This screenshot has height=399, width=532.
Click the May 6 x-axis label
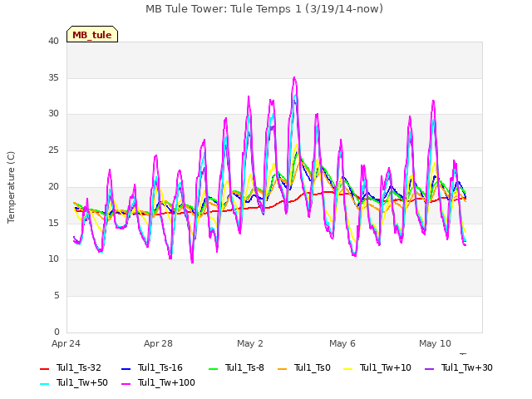[x=342, y=343]
